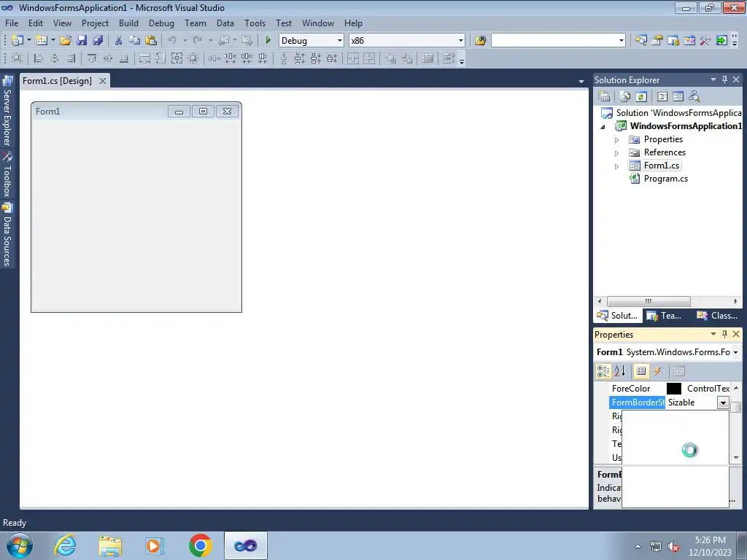
Task: Open the Tools menu
Action: [x=255, y=23]
